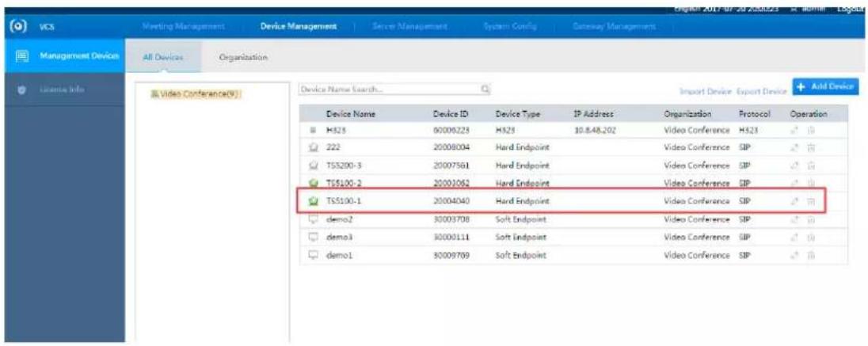The image size is (868, 346).
Task: Click device ID 30000111
Action: (451, 237)
